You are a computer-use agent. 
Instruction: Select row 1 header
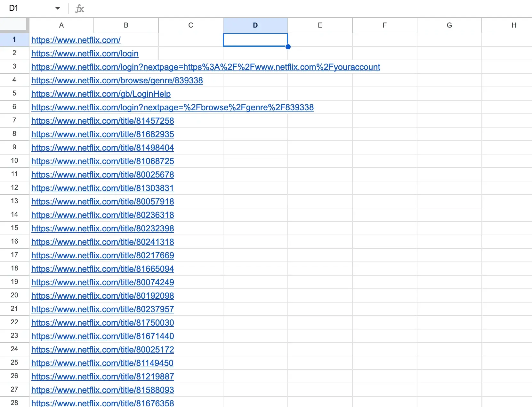14,40
